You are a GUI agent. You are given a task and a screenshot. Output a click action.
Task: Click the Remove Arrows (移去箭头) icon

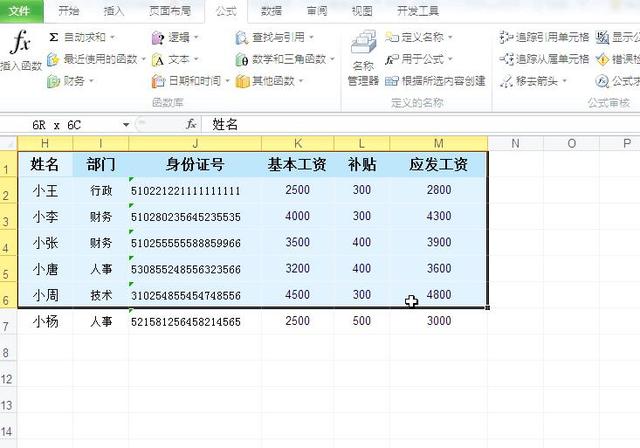point(507,81)
